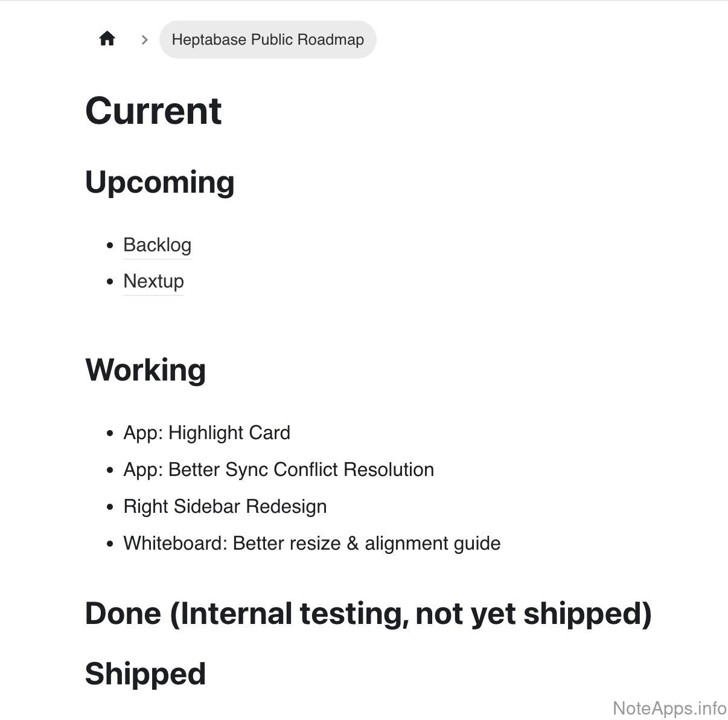Viewport: 728px width, 720px height.
Task: Select the Better Sync Conflict Resolution item
Action: pos(278,469)
